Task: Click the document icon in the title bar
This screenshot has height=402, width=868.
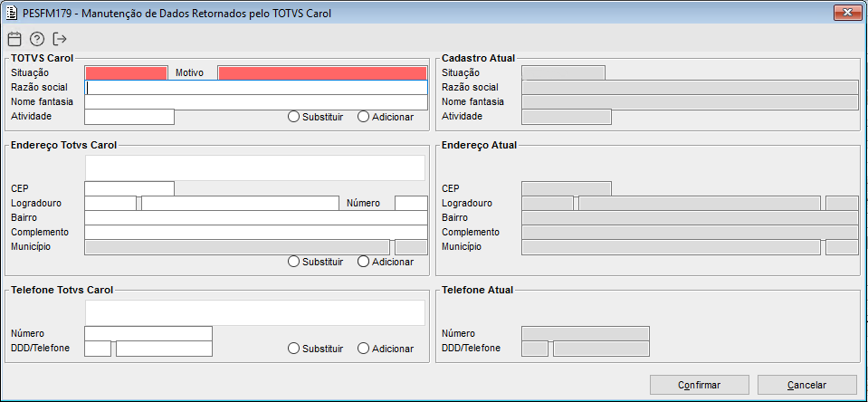Action: [x=12, y=13]
